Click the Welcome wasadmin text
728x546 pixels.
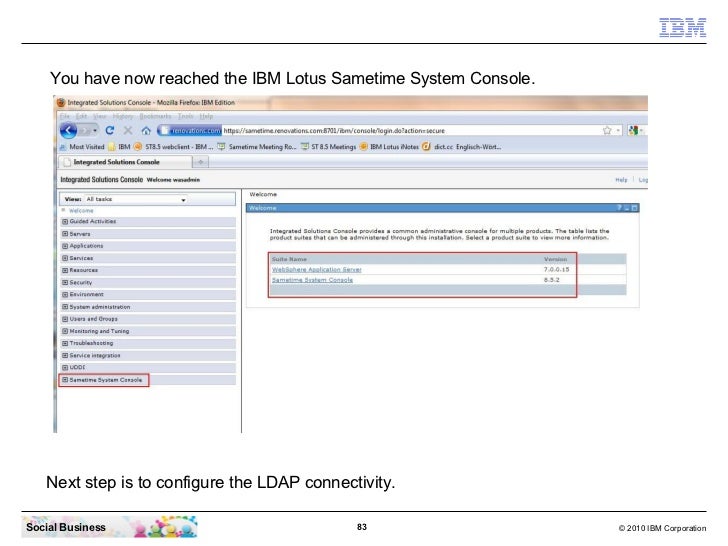coord(173,180)
